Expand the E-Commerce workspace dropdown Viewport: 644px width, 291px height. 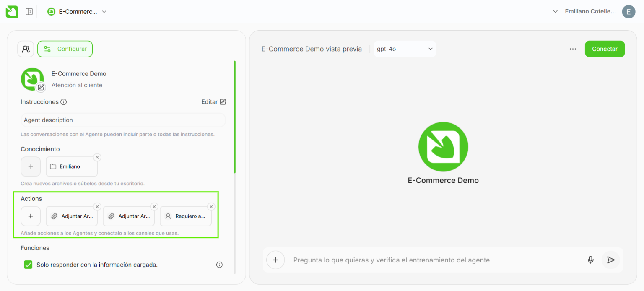[x=104, y=12]
